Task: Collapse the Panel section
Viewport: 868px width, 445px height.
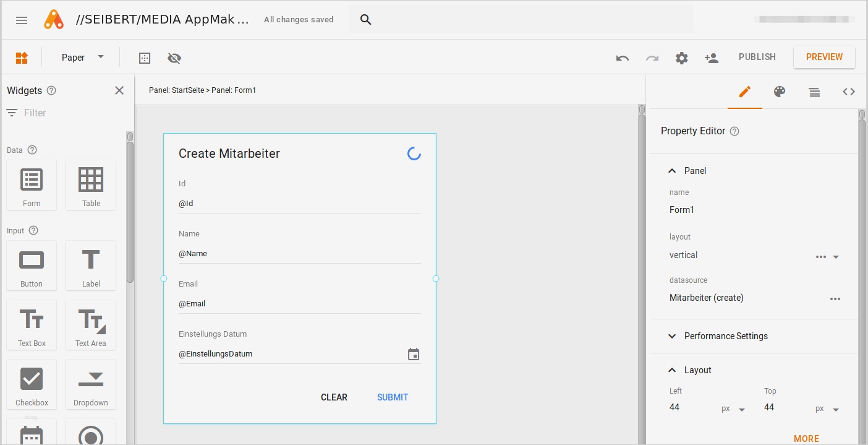Action: click(x=672, y=171)
